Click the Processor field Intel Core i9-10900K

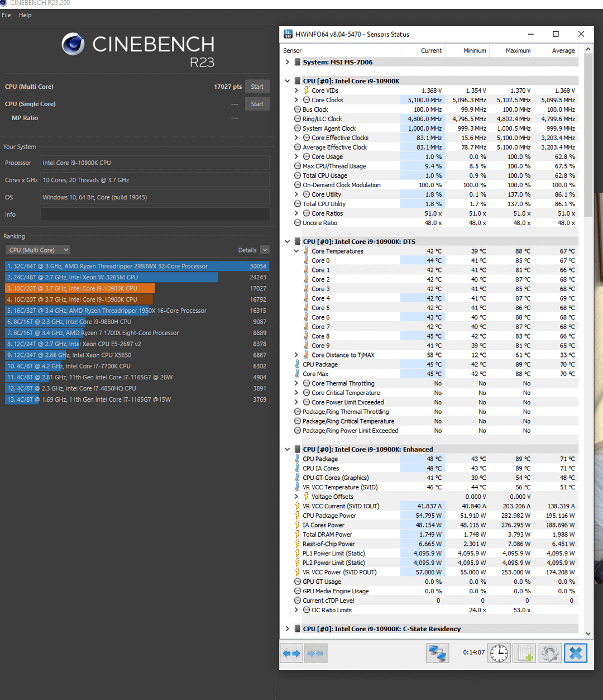(155, 163)
